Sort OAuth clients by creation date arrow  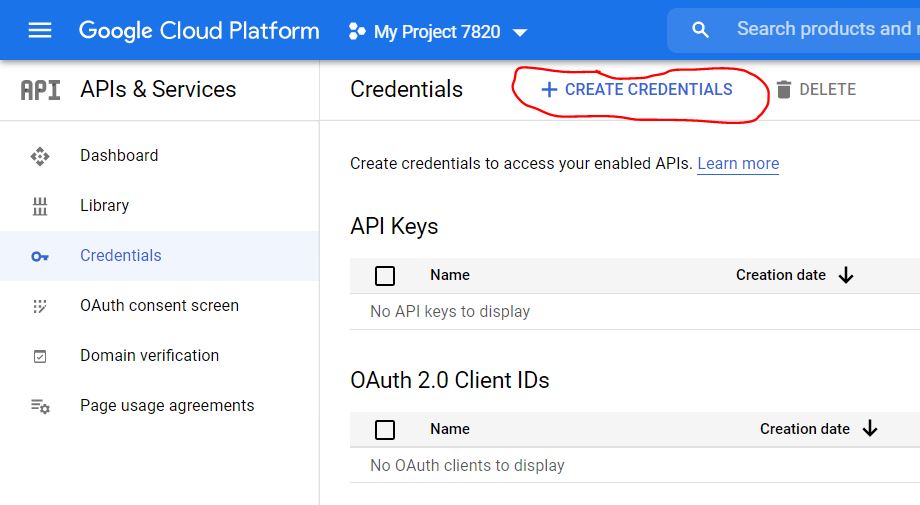(870, 430)
